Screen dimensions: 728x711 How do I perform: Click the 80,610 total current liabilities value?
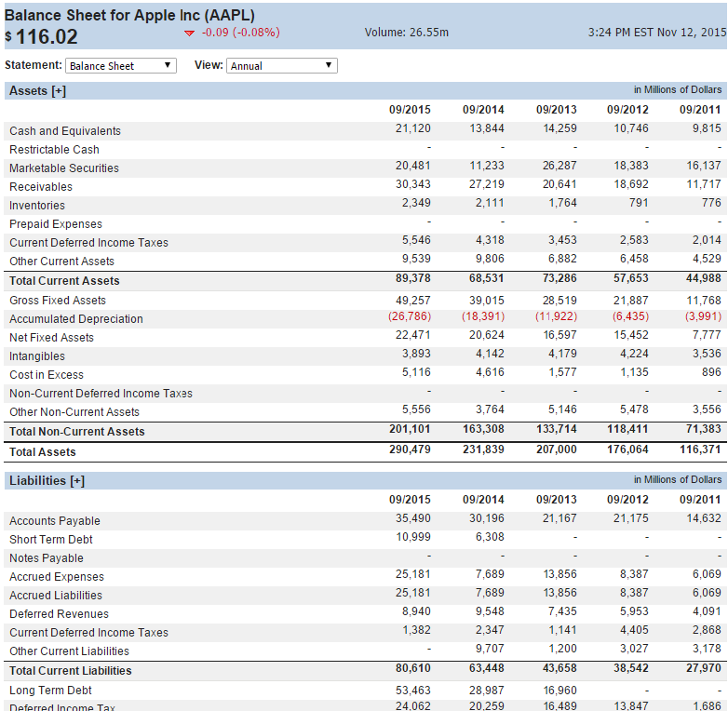(x=413, y=668)
